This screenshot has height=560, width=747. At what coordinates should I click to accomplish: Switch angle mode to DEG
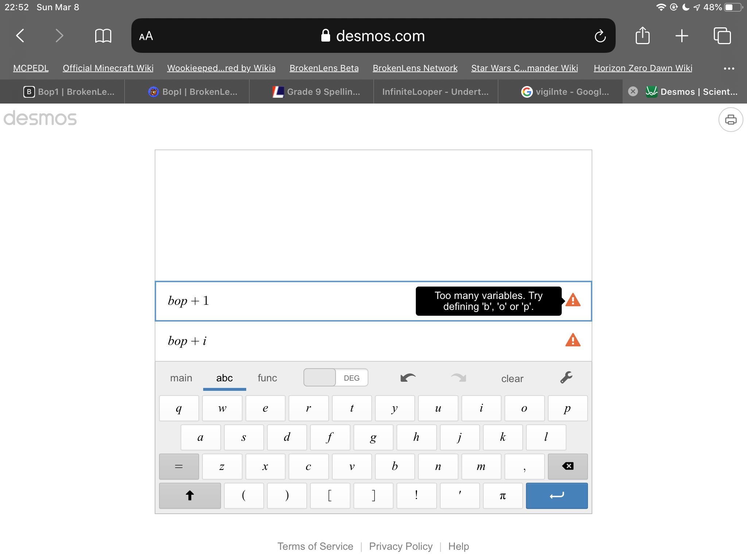[352, 378]
